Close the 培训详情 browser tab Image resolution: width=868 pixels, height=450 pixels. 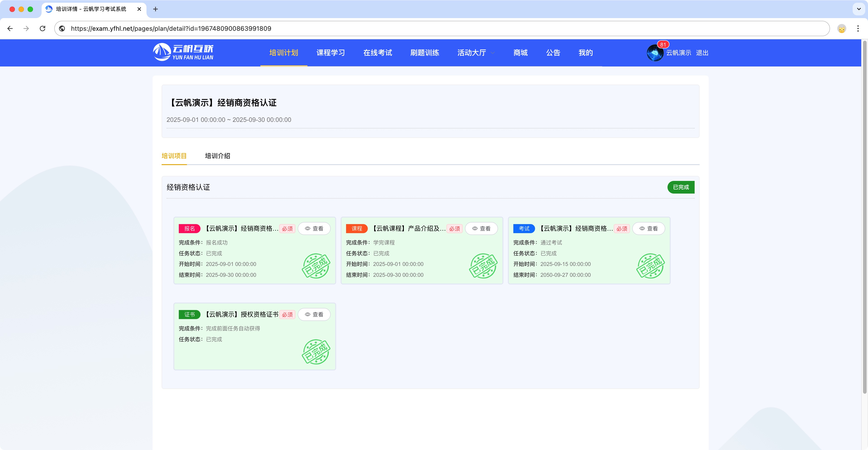[x=139, y=9]
